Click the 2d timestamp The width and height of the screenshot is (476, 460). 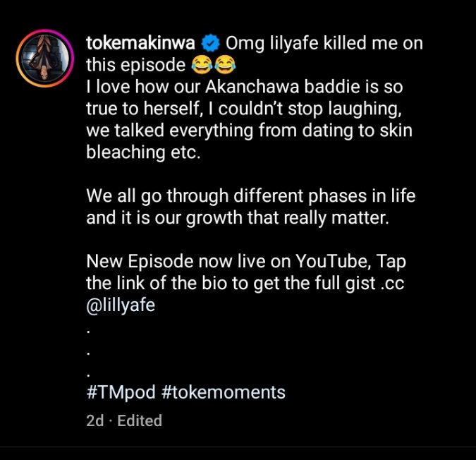[x=94, y=420]
